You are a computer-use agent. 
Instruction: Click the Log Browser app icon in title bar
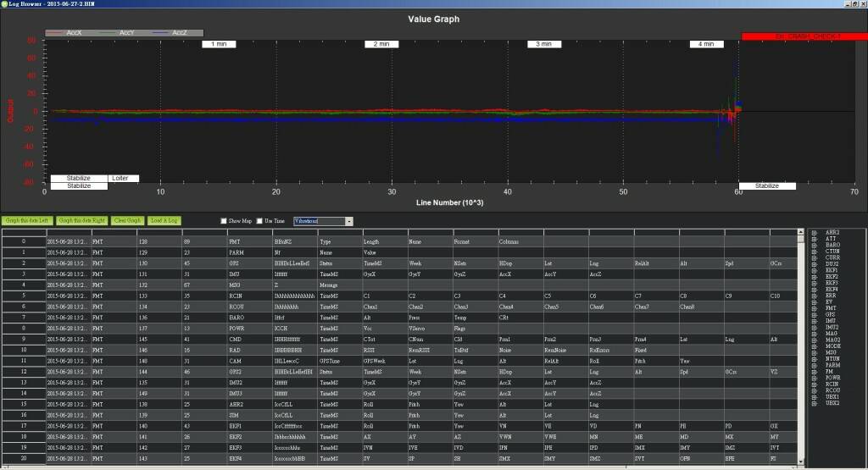(4, 4)
